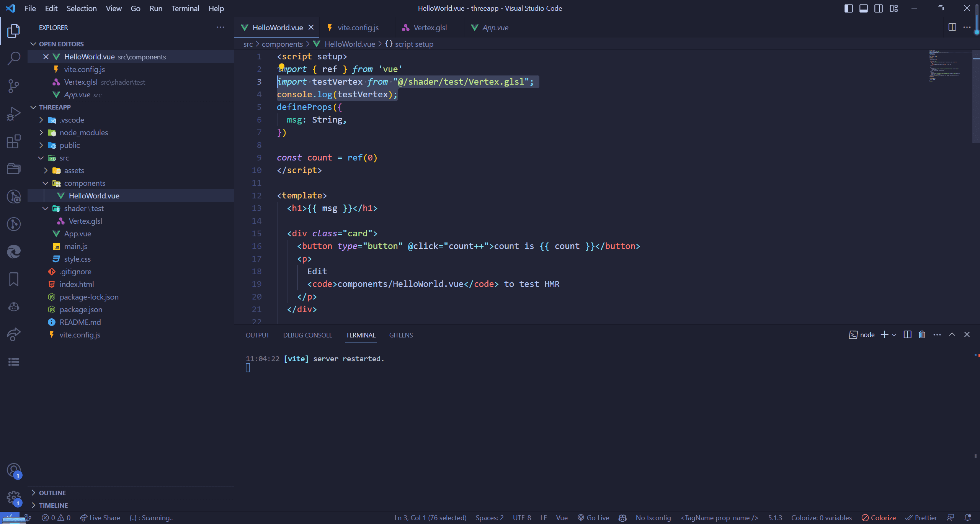Open notifications bell in status bar
This screenshot has width=980, height=524.
pyautogui.click(x=968, y=518)
